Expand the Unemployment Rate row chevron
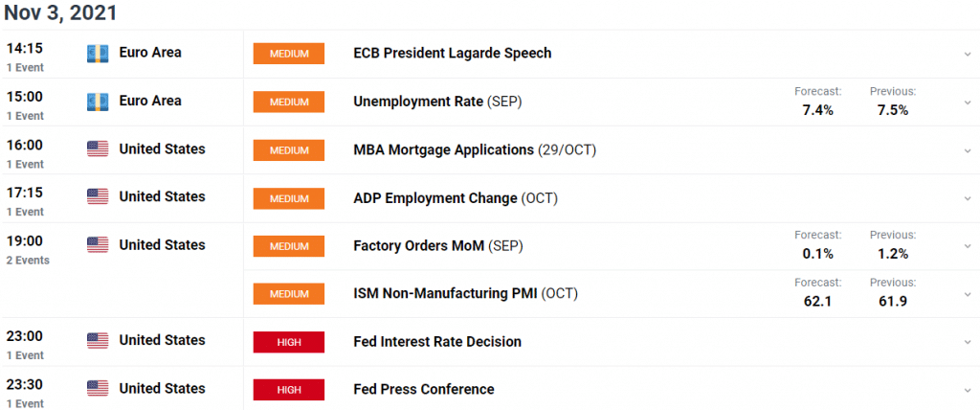 click(968, 102)
